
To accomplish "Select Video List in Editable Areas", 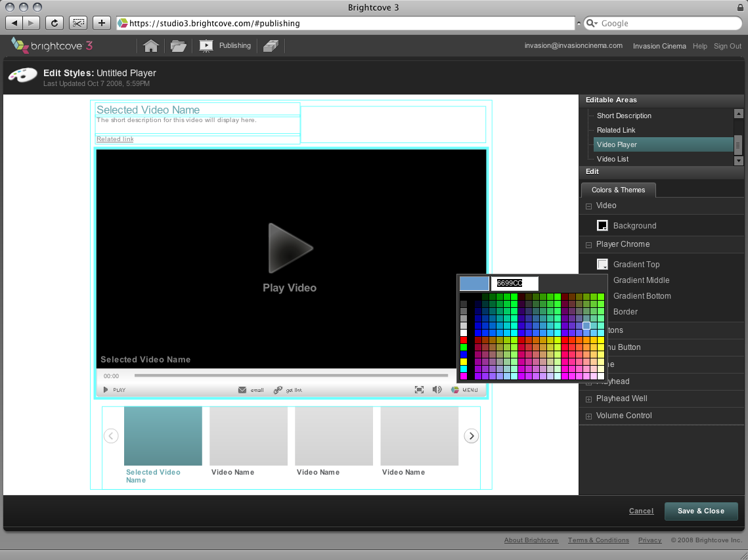I will 612,159.
